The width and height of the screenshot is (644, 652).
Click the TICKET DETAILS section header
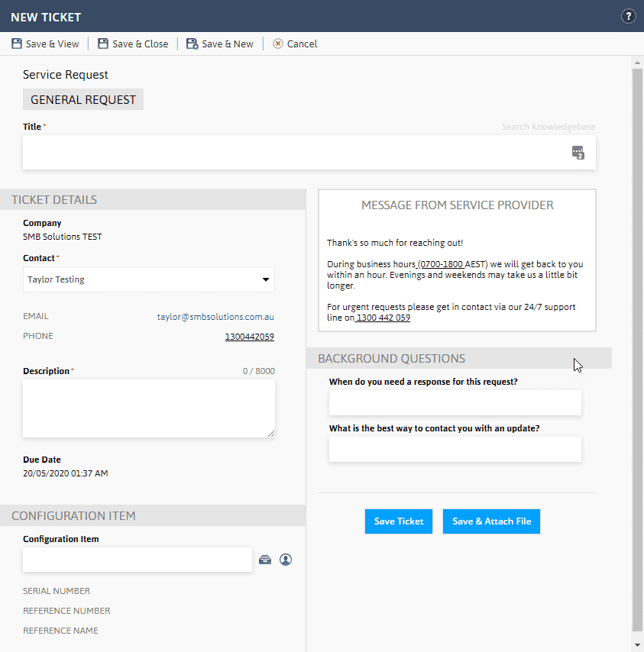pyautogui.click(x=153, y=199)
